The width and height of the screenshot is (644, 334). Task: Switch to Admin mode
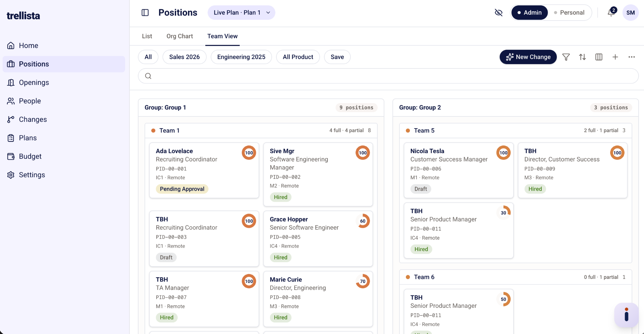click(529, 13)
